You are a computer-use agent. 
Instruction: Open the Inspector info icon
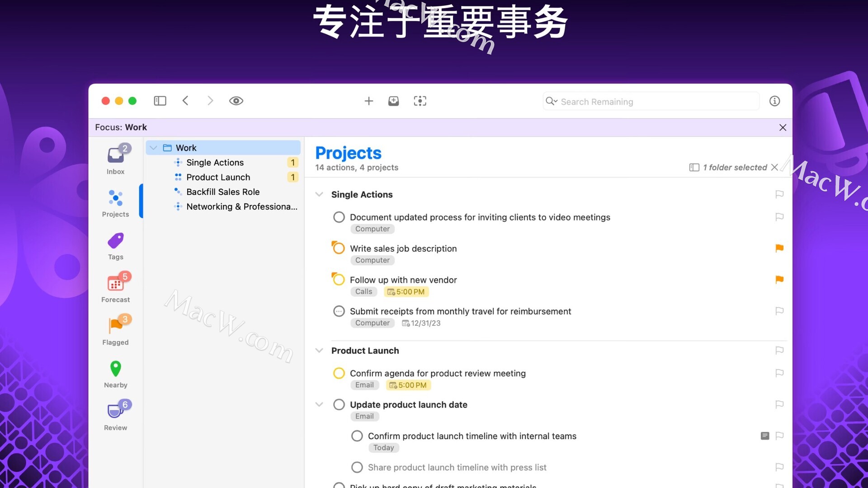tap(774, 101)
